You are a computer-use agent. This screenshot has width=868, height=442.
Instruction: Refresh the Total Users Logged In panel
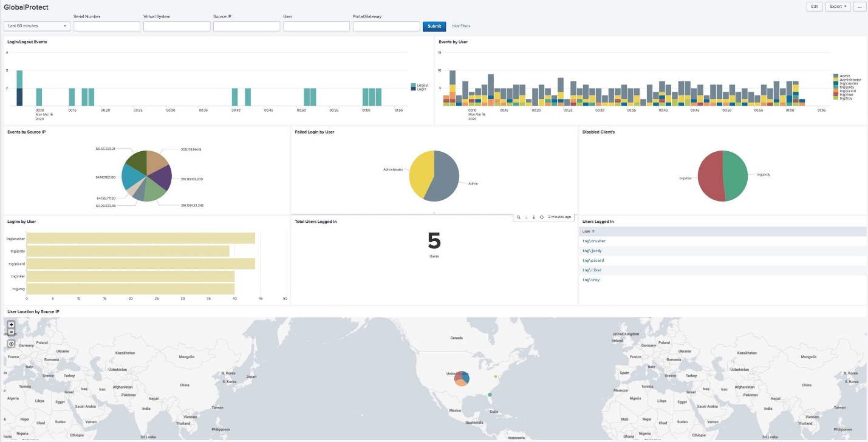(x=541, y=217)
